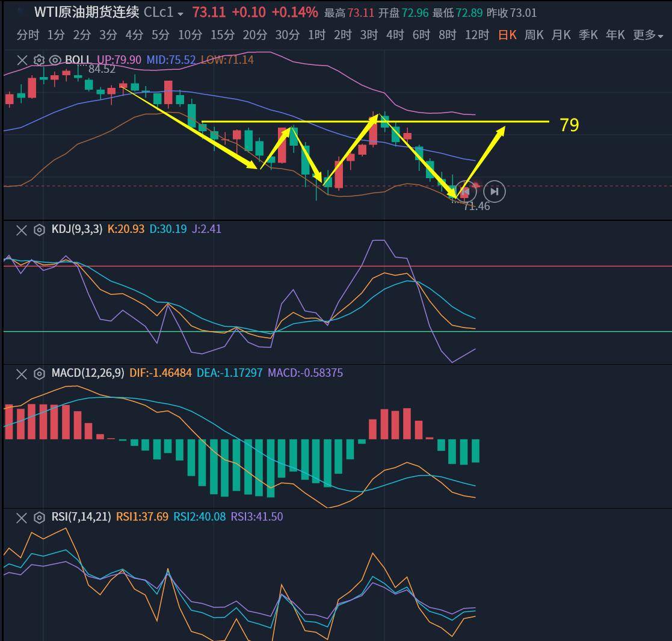672x641 pixels.
Task: Click the J:2.41 value
Action: [206, 229]
